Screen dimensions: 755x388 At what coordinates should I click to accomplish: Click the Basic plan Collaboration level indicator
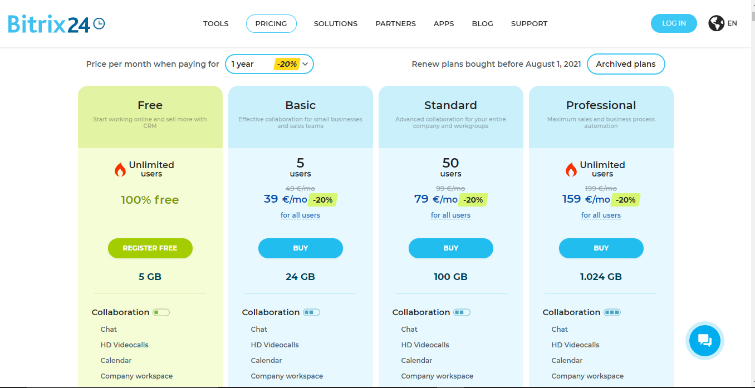tap(312, 312)
